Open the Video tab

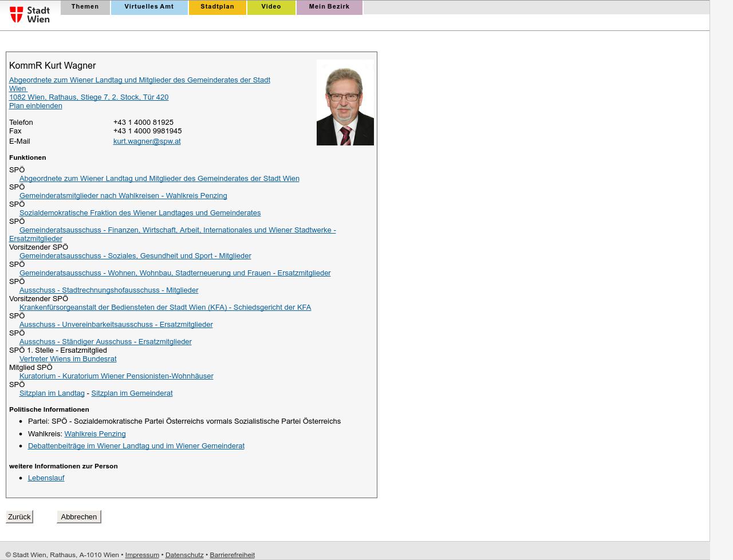(271, 7)
